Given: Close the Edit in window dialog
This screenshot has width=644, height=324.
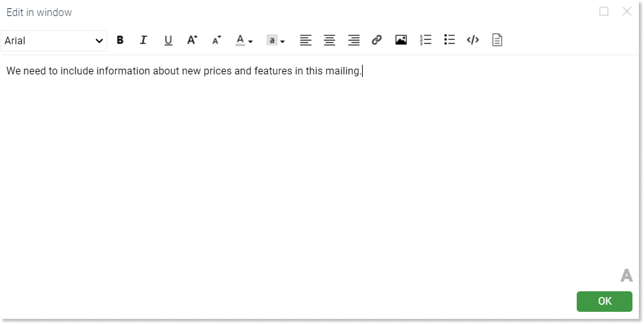Looking at the screenshot, I should 627,11.
